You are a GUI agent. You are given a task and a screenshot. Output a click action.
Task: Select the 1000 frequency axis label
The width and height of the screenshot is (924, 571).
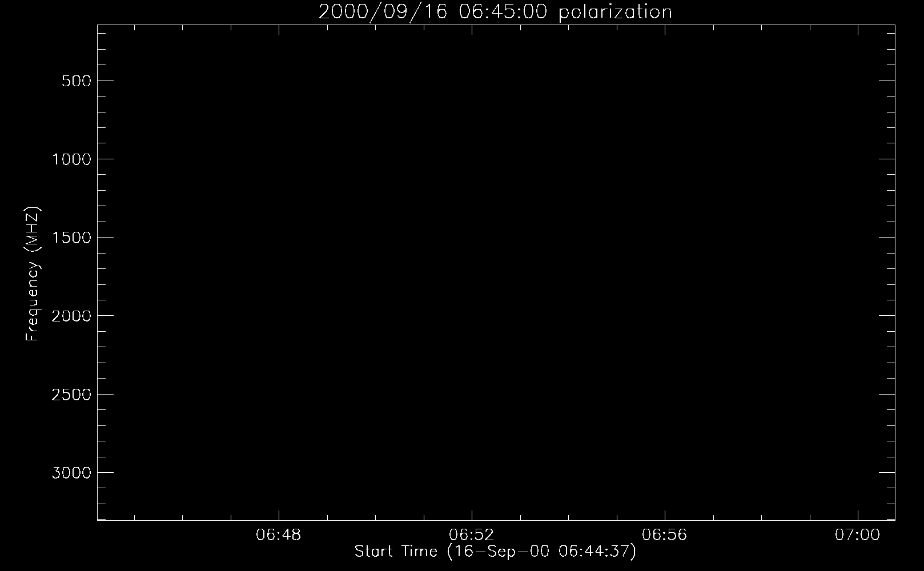pos(71,159)
